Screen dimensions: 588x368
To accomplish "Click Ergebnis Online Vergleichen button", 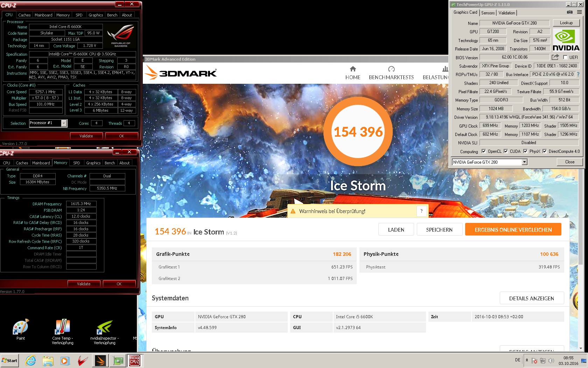I will [x=513, y=230].
